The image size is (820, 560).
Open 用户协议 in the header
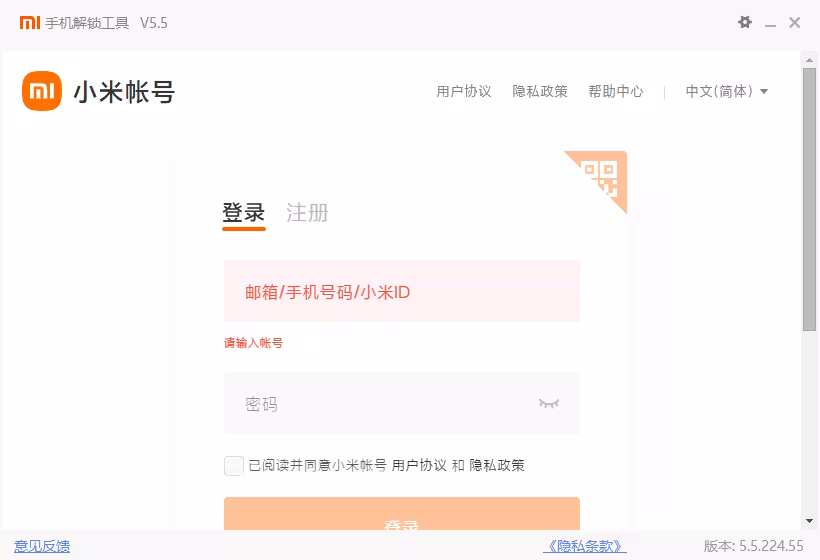coord(464,91)
